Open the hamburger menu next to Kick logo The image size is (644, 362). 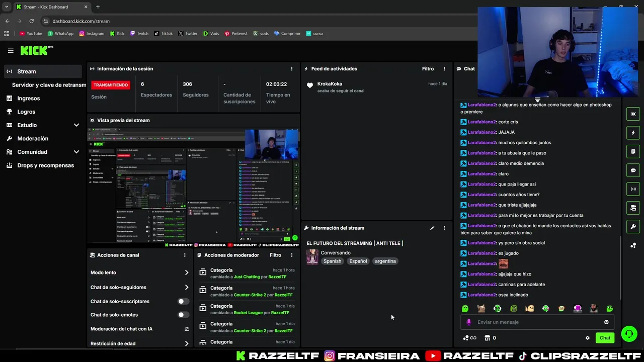(11, 51)
